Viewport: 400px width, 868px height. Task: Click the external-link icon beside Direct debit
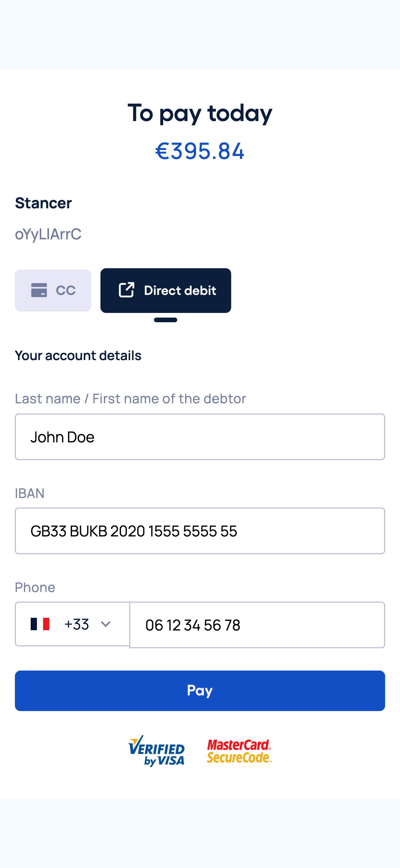coord(126,290)
